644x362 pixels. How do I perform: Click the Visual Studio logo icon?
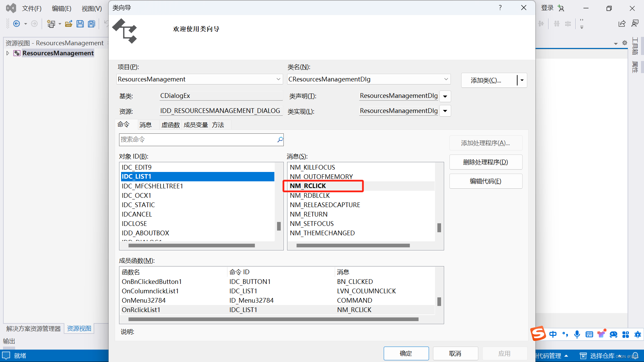(11, 8)
